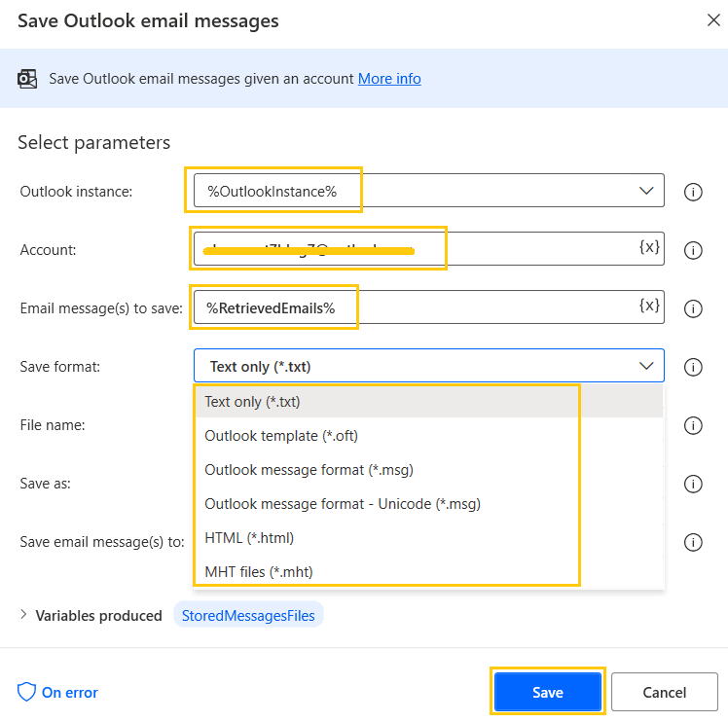Viewport: 728px width, 722px height.
Task: Select Text only (*.txt) option
Action: tap(429, 402)
